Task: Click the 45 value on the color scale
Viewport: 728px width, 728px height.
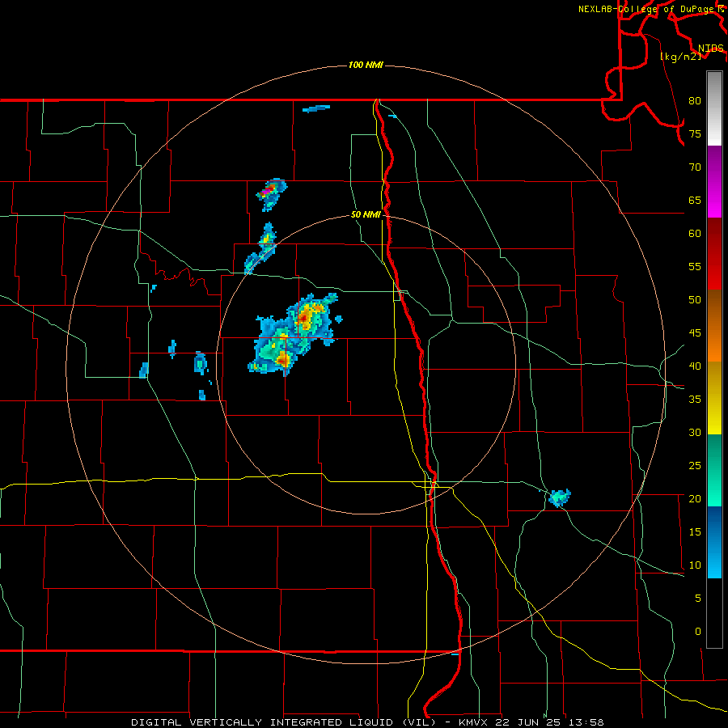Action: (695, 333)
